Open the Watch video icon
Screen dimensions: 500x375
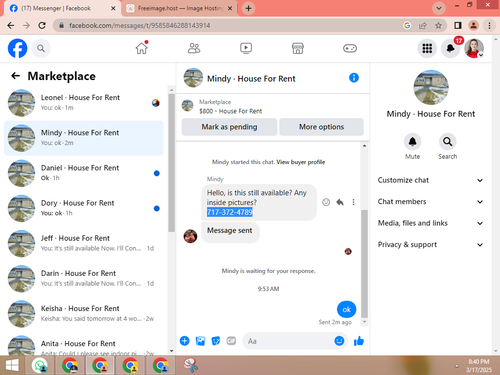(x=246, y=48)
